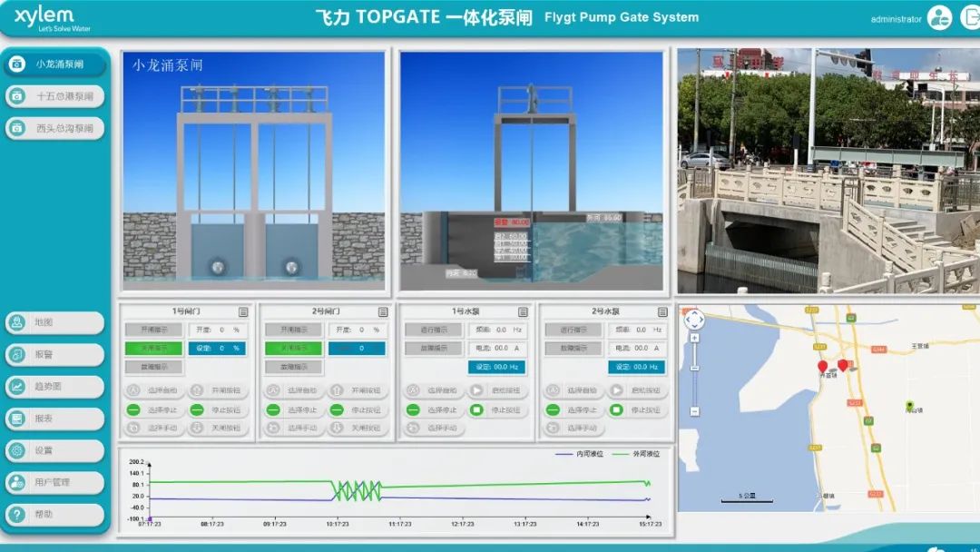Switch to the 十五总港泵闸 station
The width and height of the screenshot is (980, 552).
coord(55,96)
